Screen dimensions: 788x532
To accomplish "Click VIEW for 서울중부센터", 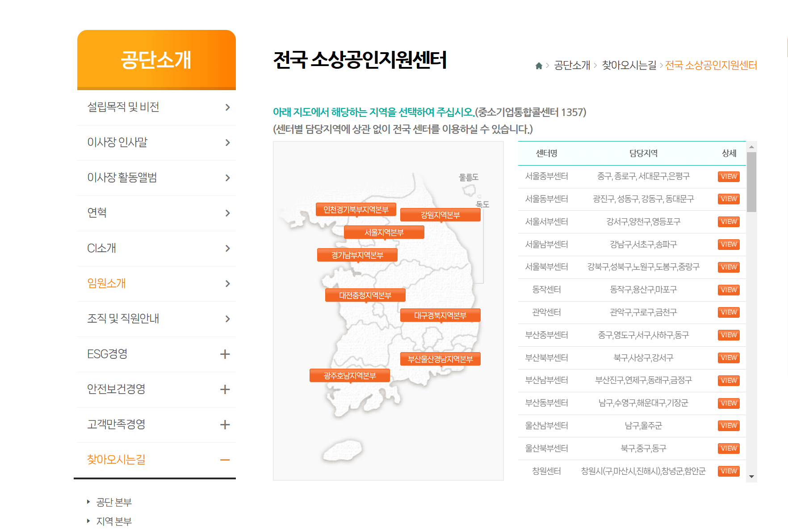I will click(x=729, y=176).
